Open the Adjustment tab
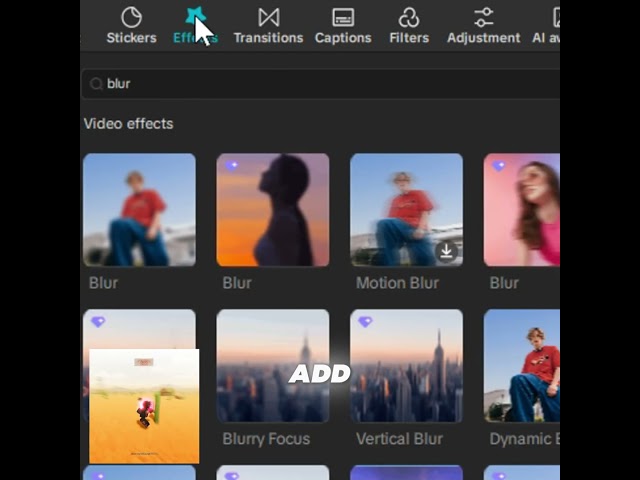Image resolution: width=640 pixels, height=480 pixels. [x=484, y=25]
